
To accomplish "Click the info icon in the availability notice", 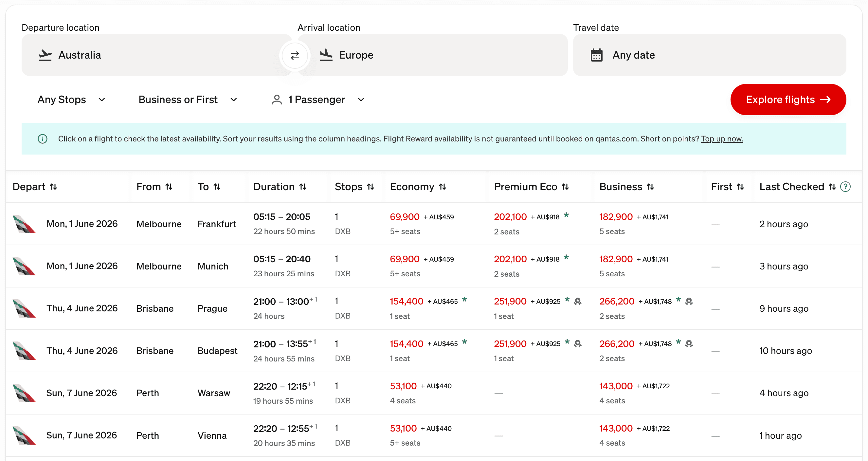I will 43,139.
